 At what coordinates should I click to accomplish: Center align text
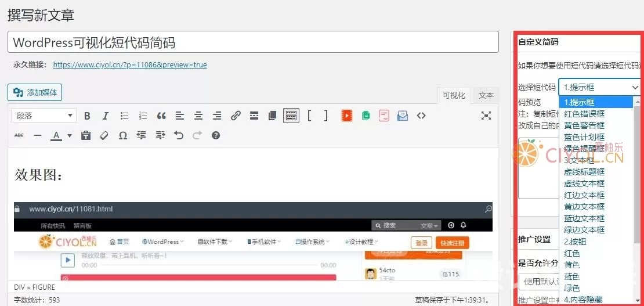(x=198, y=116)
